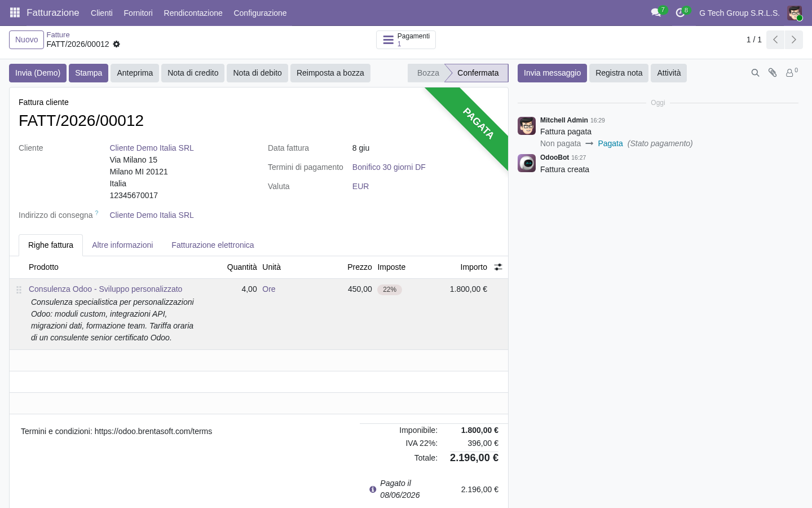Click the payment info icon near Pagato il

[373, 489]
